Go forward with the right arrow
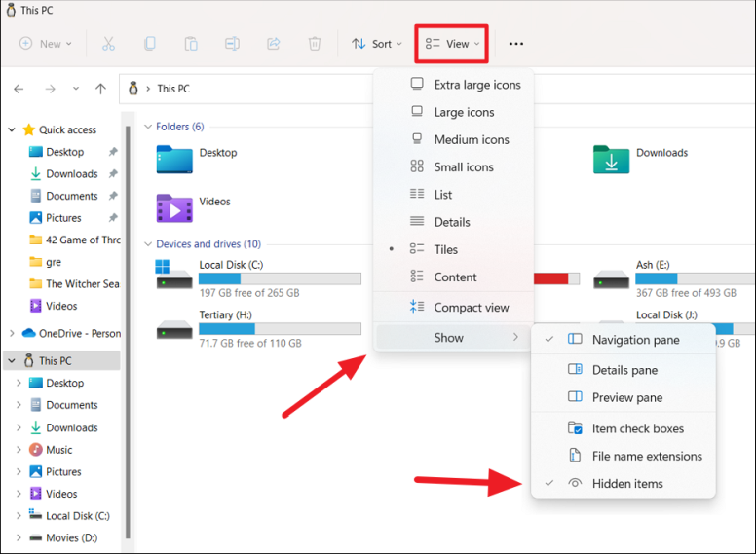 [50, 89]
